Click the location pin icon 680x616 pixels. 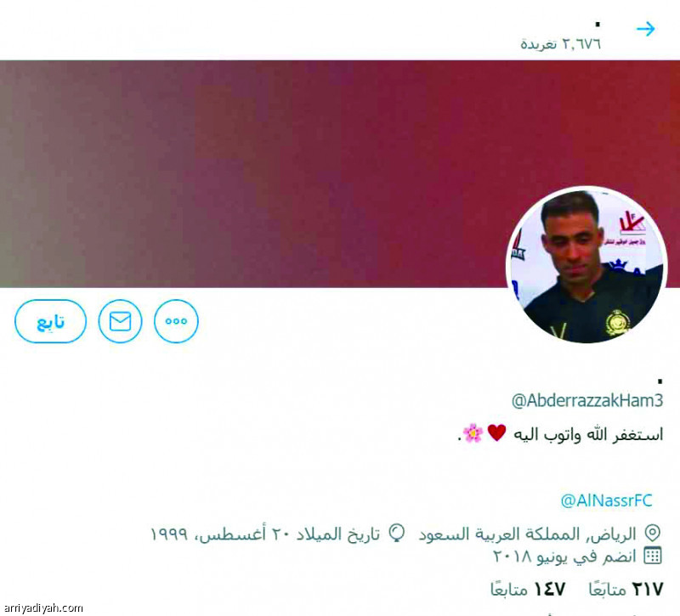(x=653, y=534)
